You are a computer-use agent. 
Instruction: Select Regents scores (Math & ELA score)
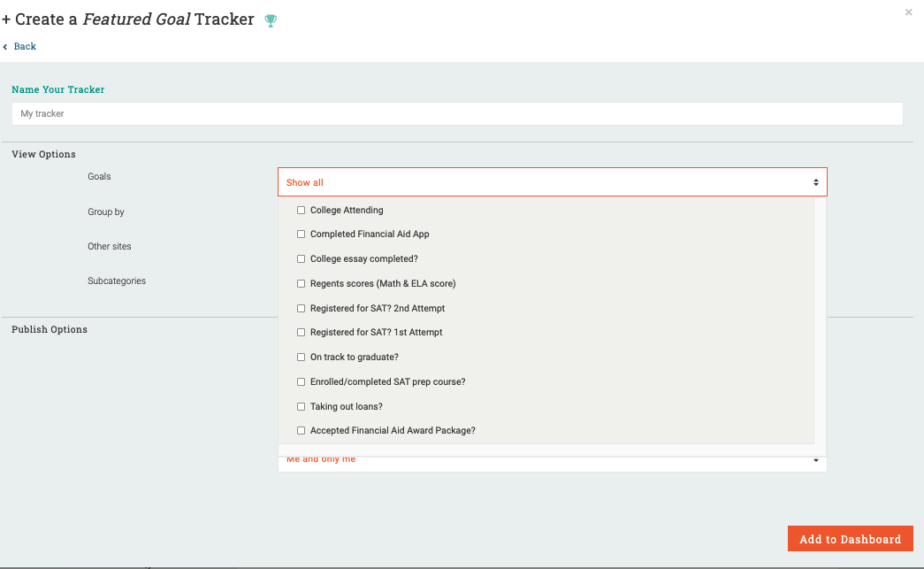point(302,284)
